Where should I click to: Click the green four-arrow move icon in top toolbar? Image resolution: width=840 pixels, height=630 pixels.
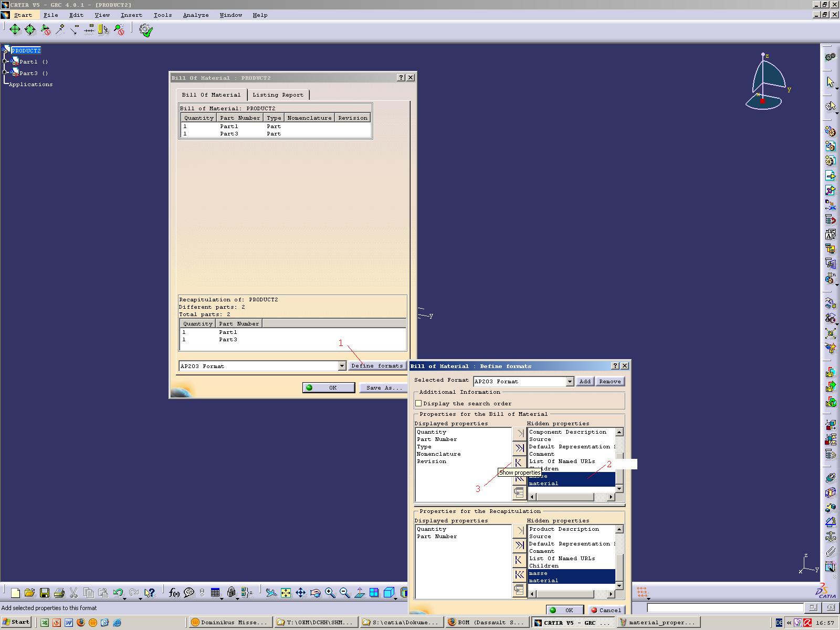(x=15, y=30)
